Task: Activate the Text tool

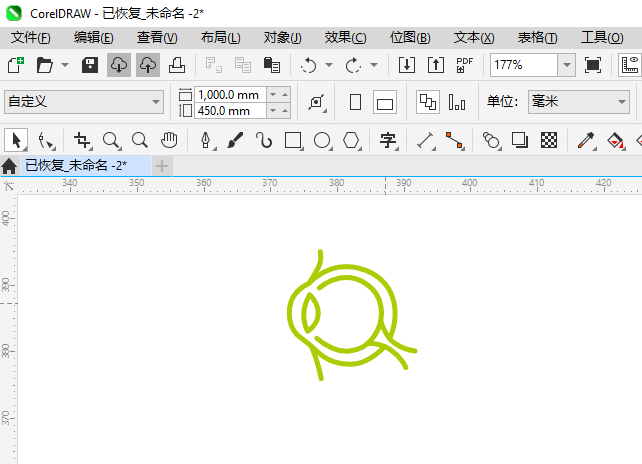Action: (x=388, y=140)
